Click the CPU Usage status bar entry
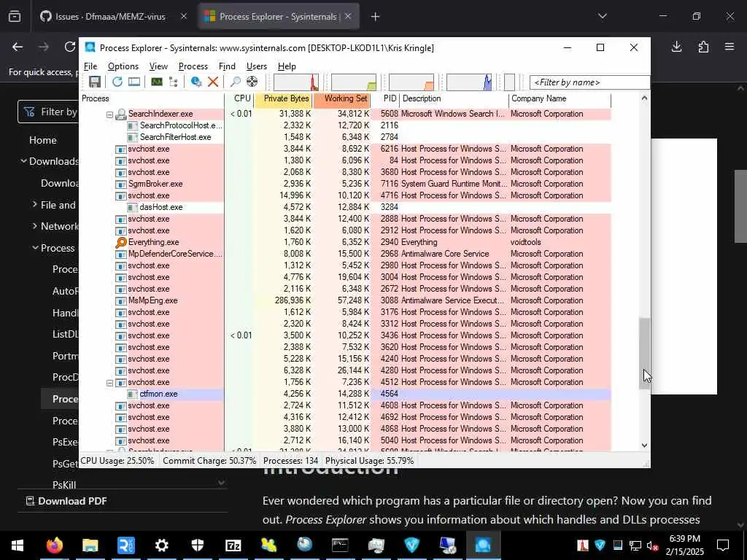The image size is (747, 560). click(117, 461)
